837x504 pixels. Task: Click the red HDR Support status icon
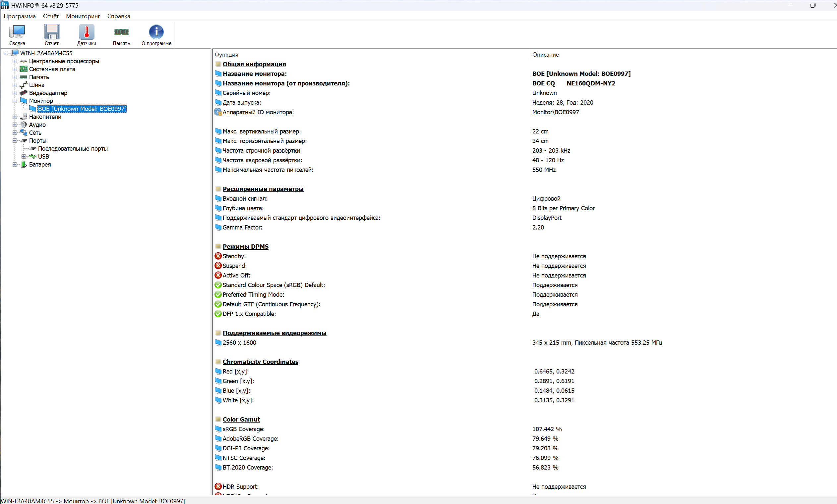(218, 486)
